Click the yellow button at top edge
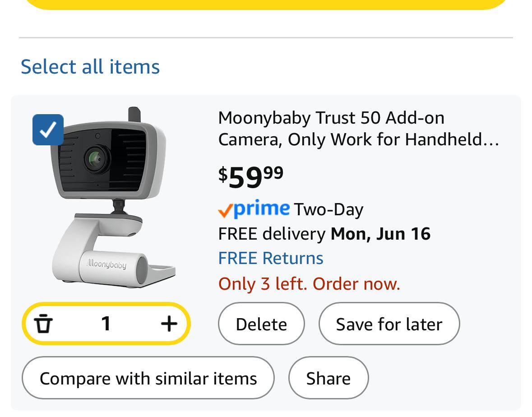 266,5
